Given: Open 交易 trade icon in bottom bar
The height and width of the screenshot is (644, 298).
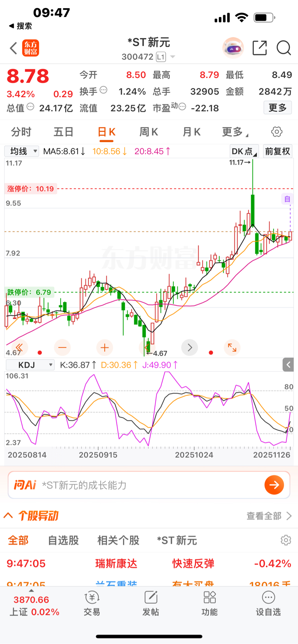Looking at the screenshot, I should click(92, 603).
